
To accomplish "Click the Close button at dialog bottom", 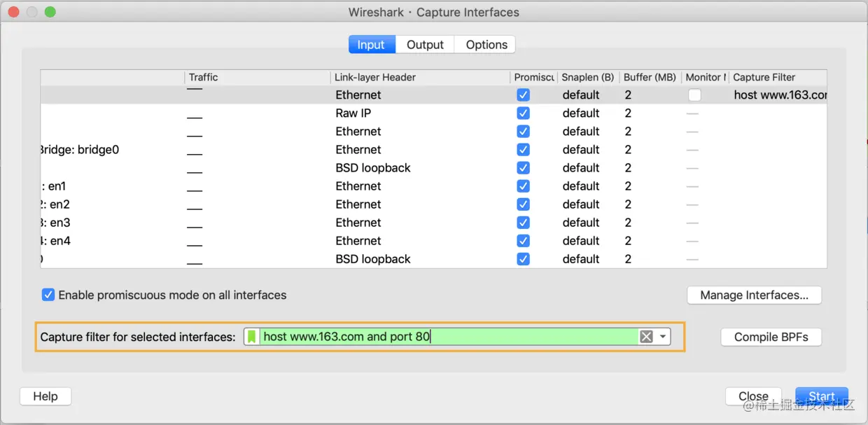I will pos(753,396).
